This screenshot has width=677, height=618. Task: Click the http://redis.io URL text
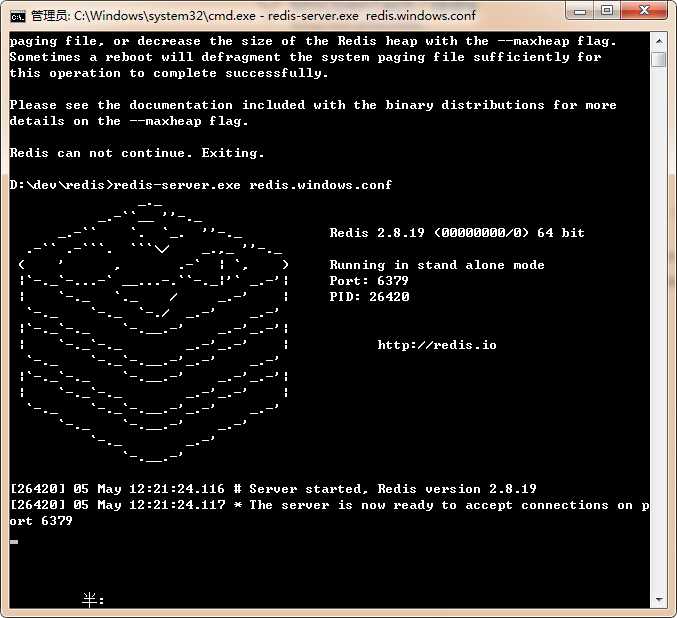click(x=437, y=345)
